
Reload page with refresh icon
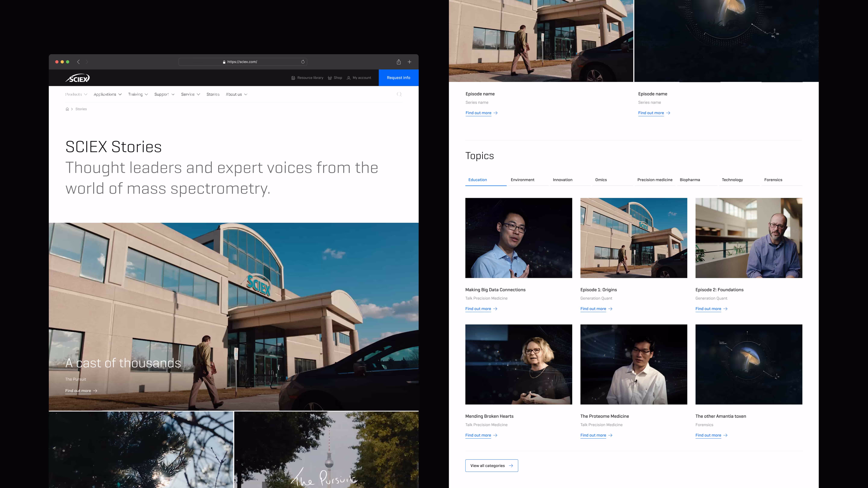303,62
